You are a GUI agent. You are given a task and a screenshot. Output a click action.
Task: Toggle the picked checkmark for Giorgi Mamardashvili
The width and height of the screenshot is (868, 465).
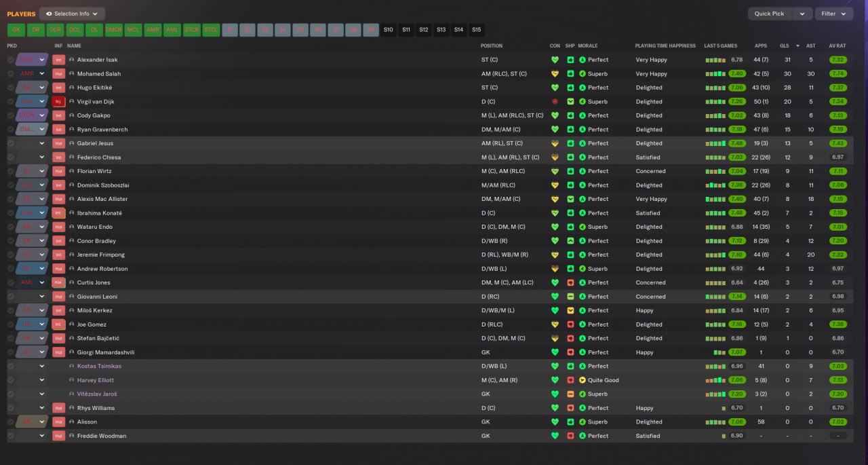(11, 352)
